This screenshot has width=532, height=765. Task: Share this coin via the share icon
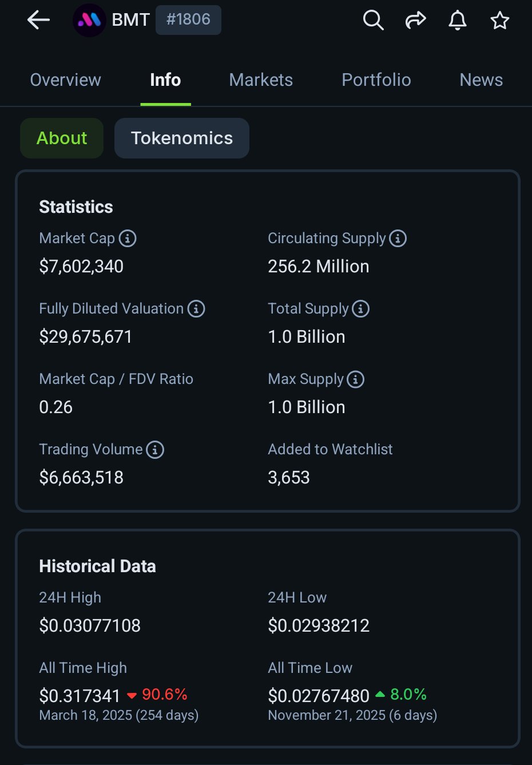click(415, 20)
